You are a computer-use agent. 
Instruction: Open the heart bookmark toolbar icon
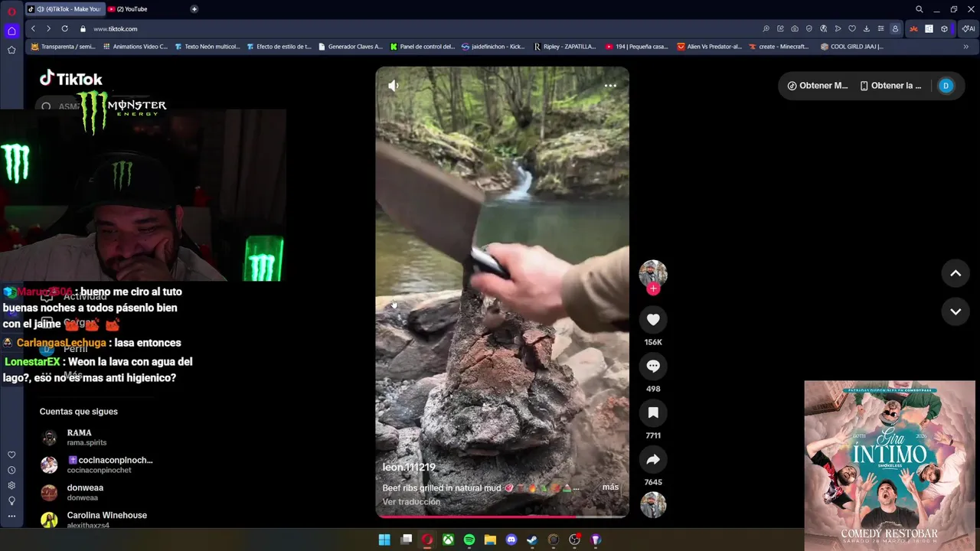[x=852, y=29]
